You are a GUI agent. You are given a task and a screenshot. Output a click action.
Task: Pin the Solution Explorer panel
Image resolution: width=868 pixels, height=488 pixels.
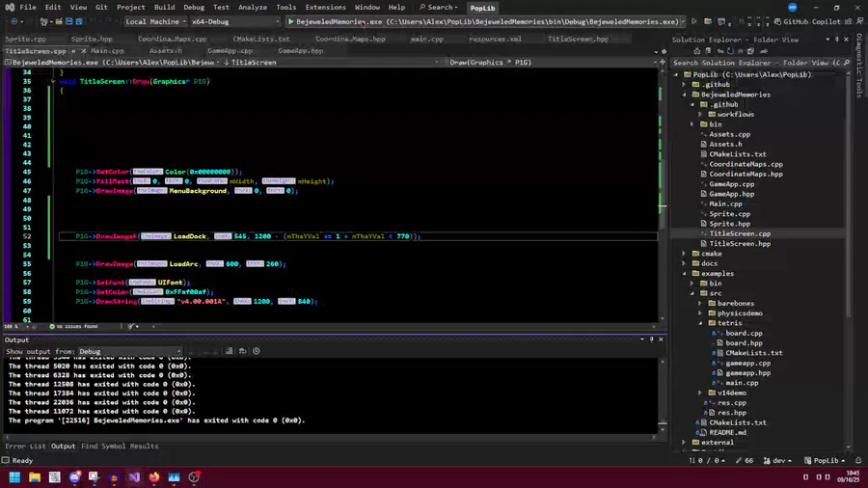[837, 40]
